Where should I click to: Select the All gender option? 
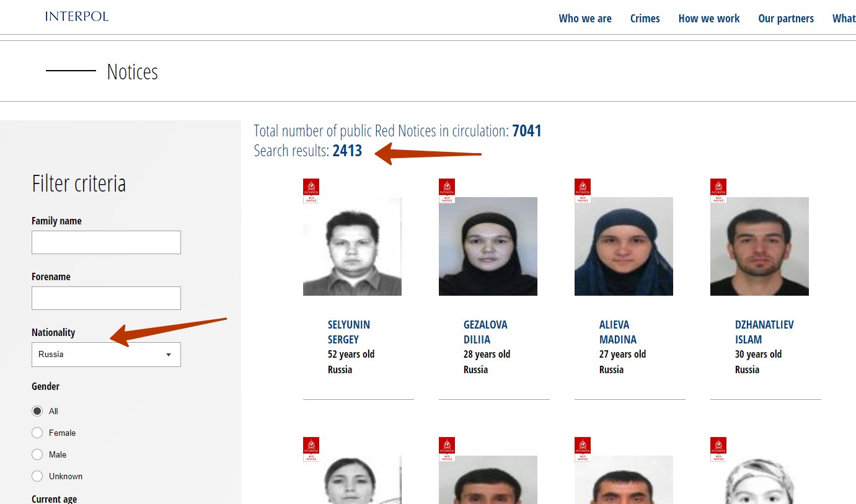(37, 411)
